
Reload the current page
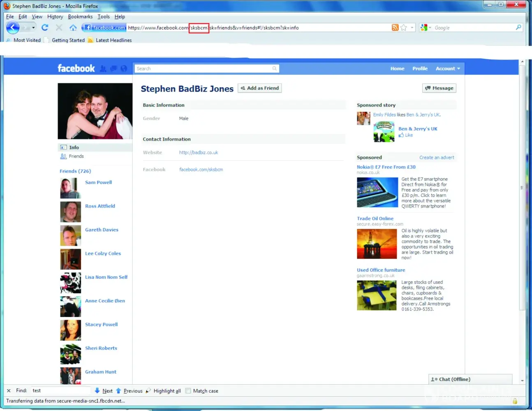(x=45, y=28)
